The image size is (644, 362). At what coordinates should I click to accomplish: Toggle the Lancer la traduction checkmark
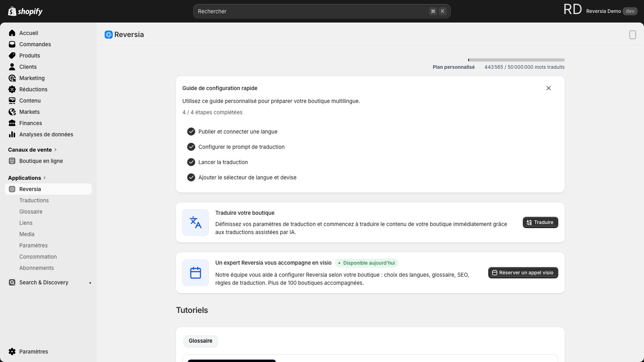[191, 162]
